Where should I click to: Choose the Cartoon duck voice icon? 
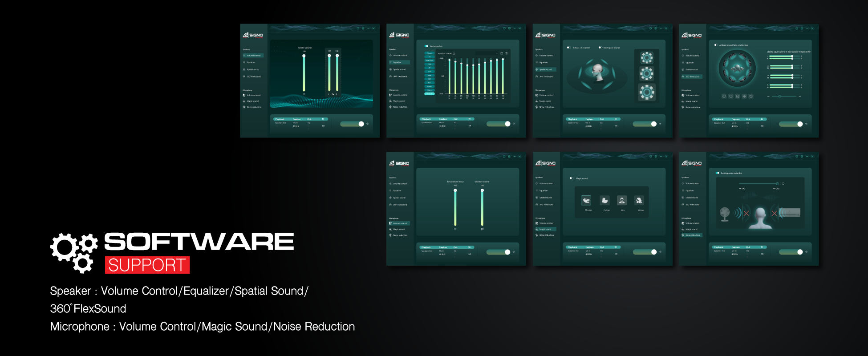[604, 201]
